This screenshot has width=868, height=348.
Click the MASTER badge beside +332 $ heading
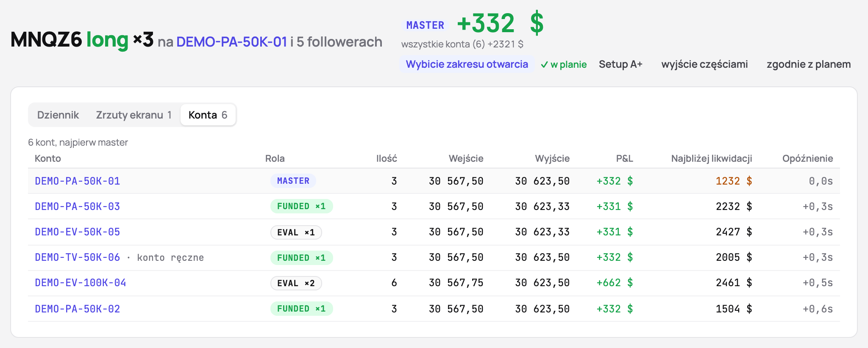pos(425,25)
